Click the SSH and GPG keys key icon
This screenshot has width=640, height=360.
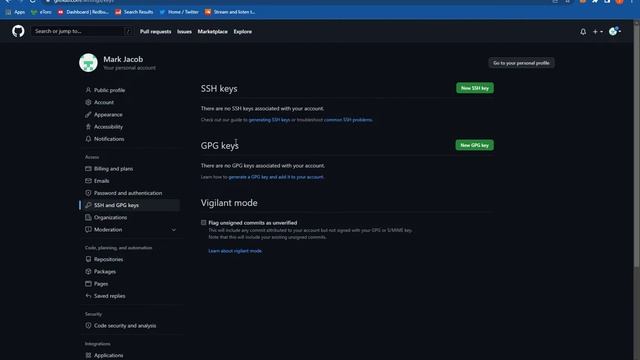(88, 205)
